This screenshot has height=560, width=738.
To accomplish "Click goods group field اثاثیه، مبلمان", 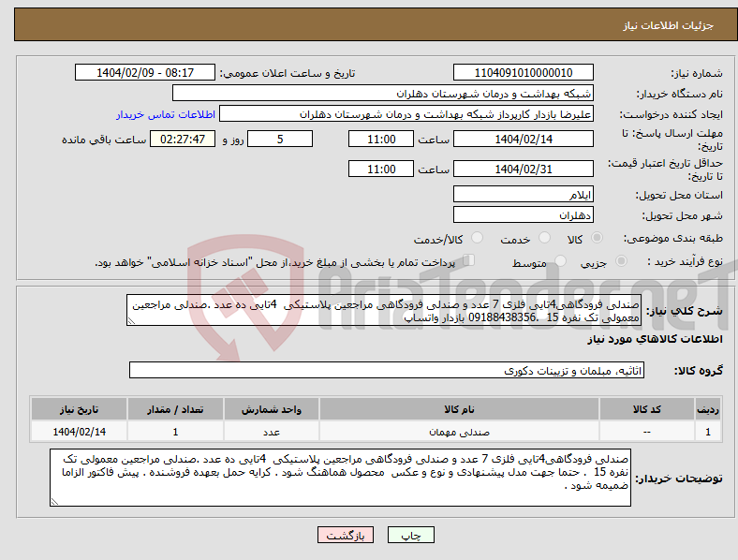I will coord(387,370).
